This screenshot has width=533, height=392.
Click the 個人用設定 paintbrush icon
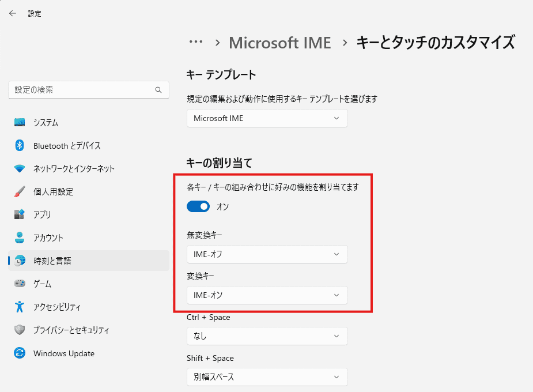(20, 192)
